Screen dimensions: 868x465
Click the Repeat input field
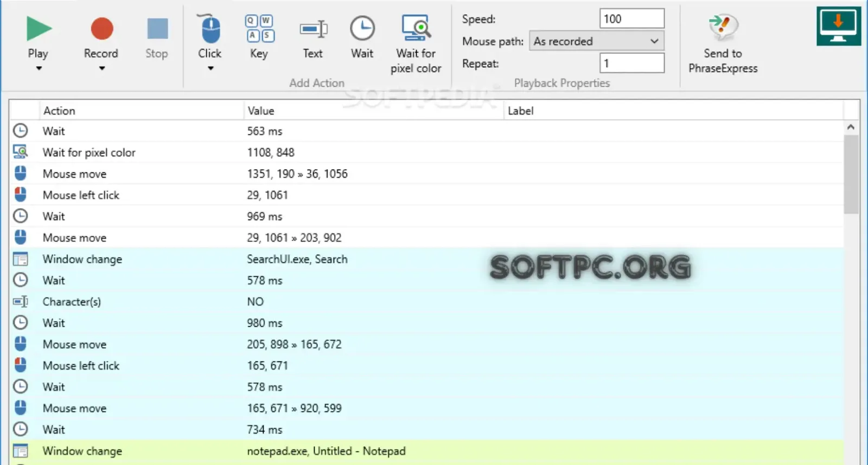pos(632,63)
